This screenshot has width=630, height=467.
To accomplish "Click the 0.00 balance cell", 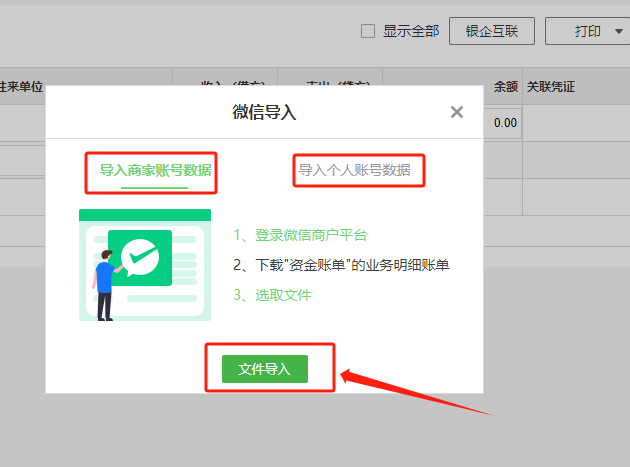I will coord(505,123).
